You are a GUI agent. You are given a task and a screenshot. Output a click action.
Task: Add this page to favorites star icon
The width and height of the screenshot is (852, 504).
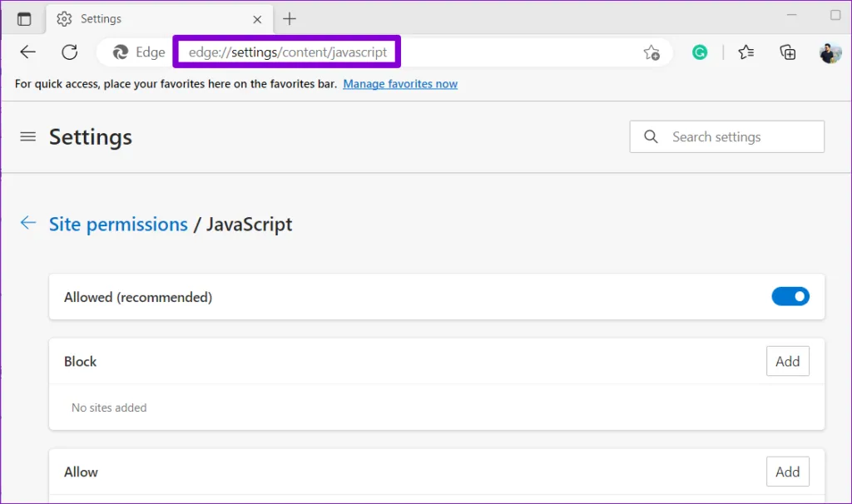pyautogui.click(x=651, y=52)
